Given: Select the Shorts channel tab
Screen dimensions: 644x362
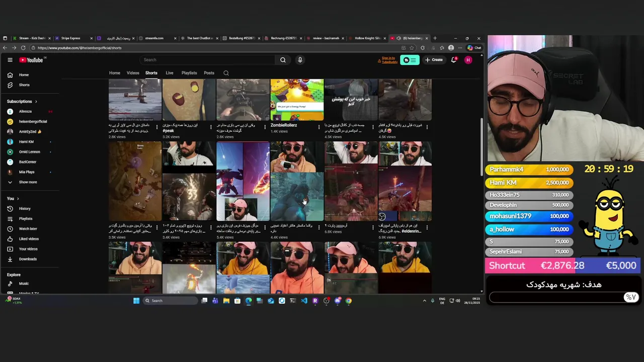Looking at the screenshot, I should tap(151, 73).
